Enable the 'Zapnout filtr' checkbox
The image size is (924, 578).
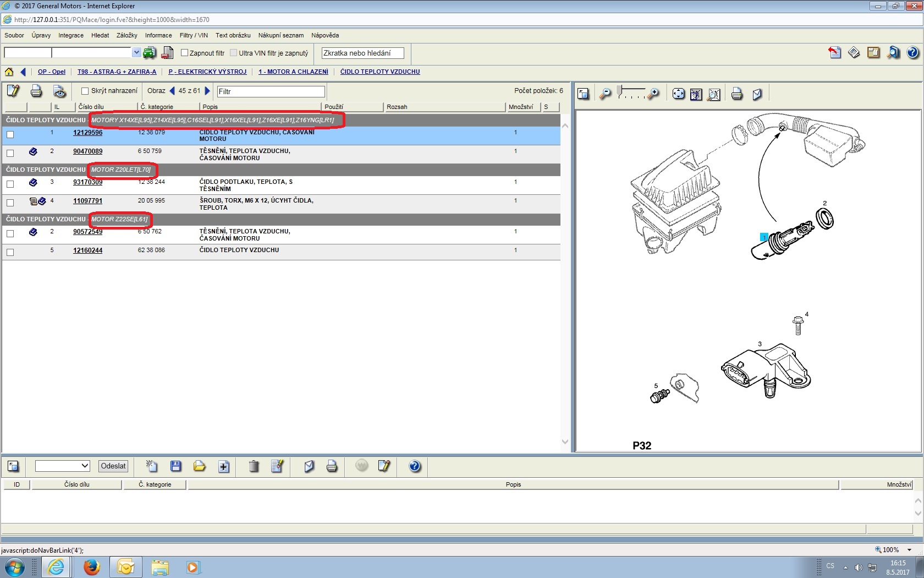(185, 53)
